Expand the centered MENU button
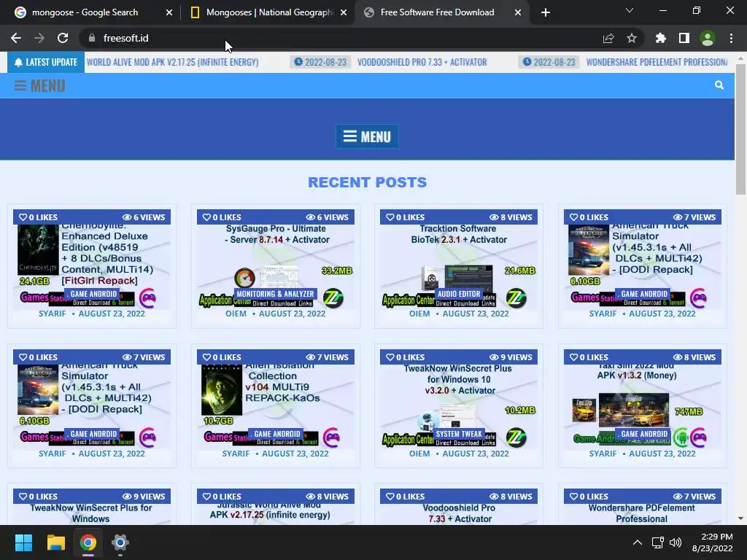Image resolution: width=747 pixels, height=560 pixels. click(368, 136)
